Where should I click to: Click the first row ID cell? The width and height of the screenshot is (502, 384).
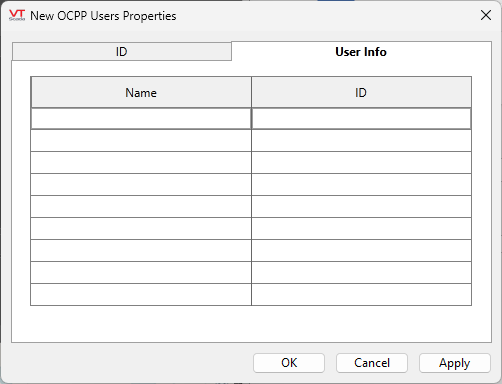pyautogui.click(x=361, y=119)
